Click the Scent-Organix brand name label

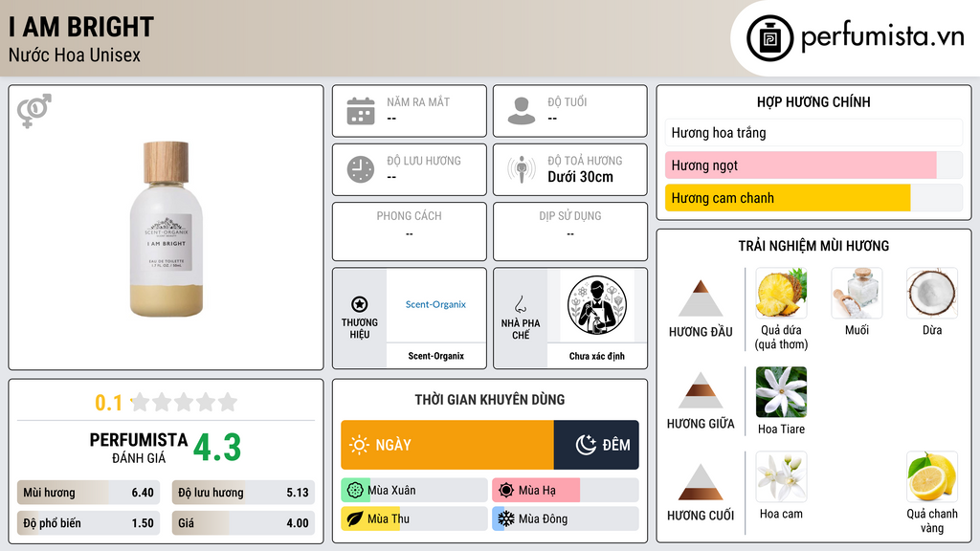435,356
